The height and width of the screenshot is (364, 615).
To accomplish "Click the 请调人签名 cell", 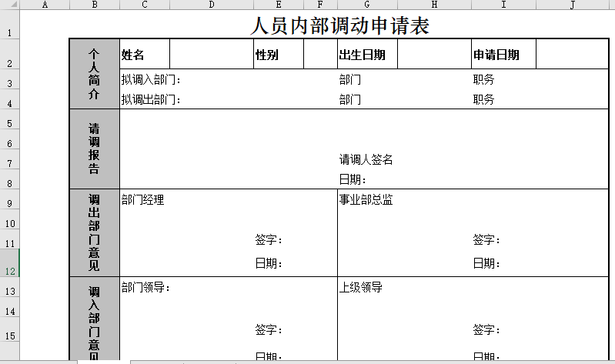I will pos(366,159).
